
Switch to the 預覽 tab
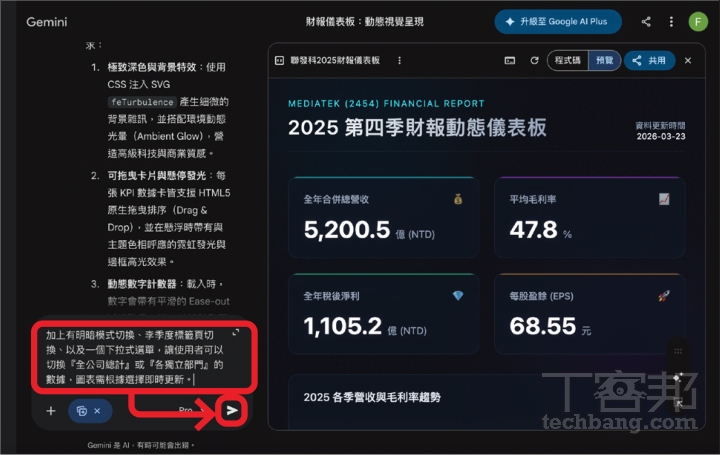click(604, 61)
